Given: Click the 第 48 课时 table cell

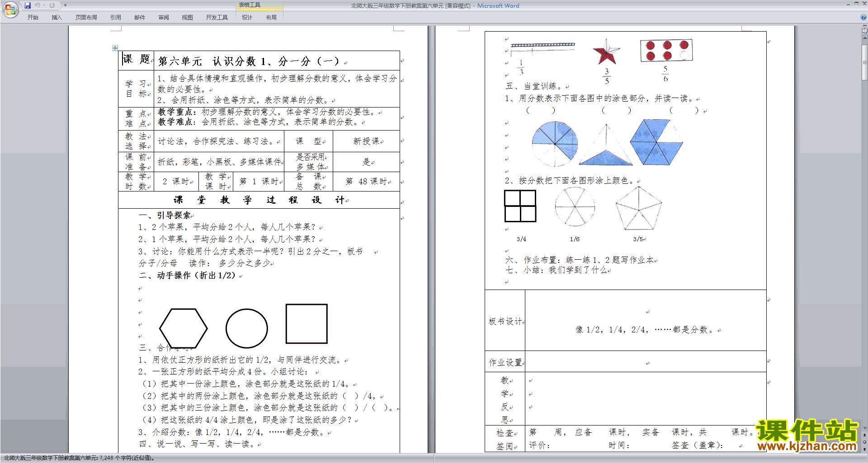Looking at the screenshot, I should (x=366, y=182).
